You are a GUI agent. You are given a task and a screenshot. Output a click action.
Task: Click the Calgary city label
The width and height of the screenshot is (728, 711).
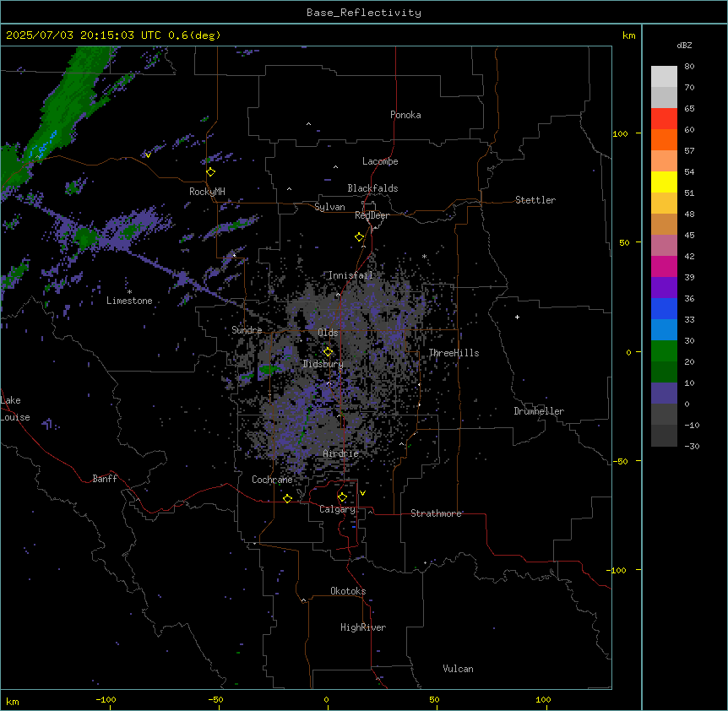[x=337, y=509]
